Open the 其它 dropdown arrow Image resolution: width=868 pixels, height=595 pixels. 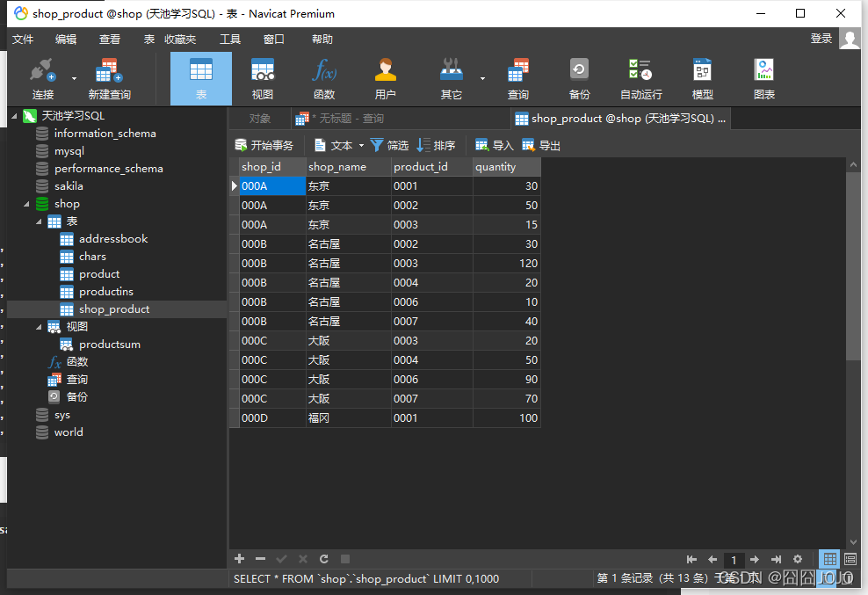(x=482, y=79)
